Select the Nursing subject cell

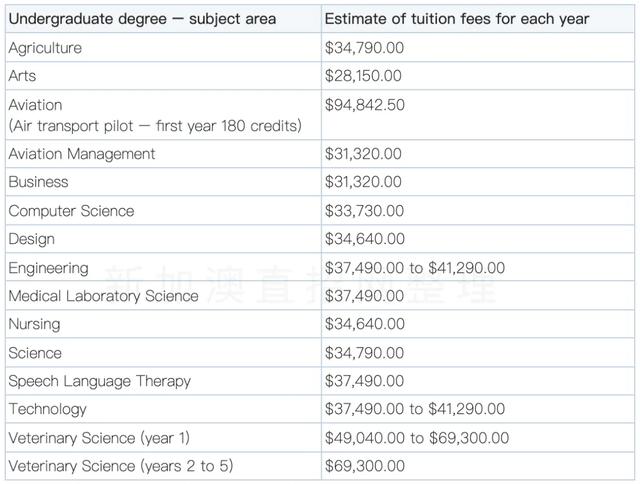tap(35, 324)
